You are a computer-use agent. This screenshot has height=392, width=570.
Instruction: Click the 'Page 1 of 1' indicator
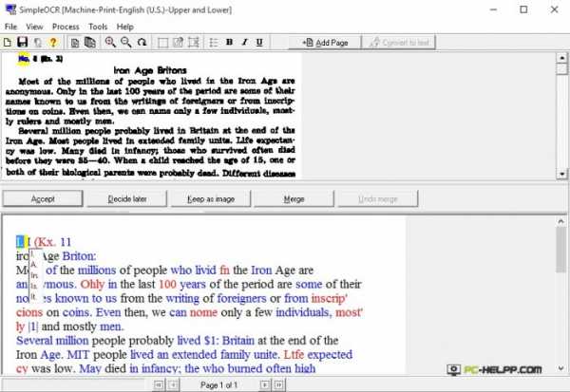tap(218, 385)
